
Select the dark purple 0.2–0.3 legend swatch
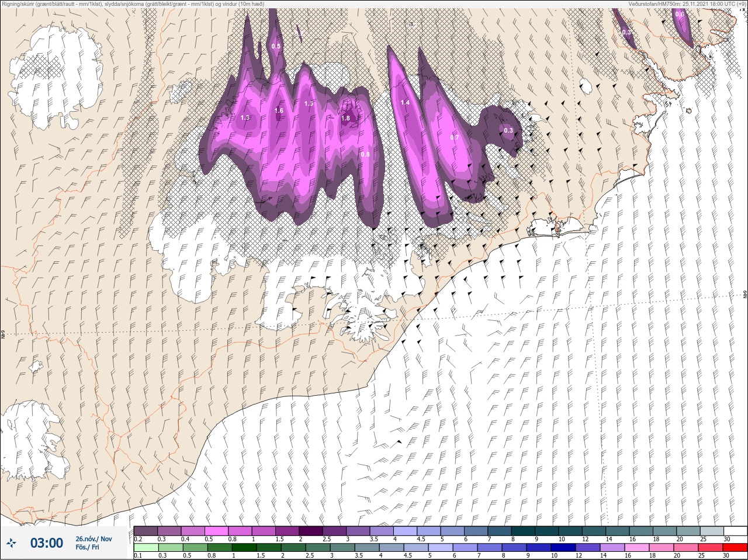pos(146,531)
